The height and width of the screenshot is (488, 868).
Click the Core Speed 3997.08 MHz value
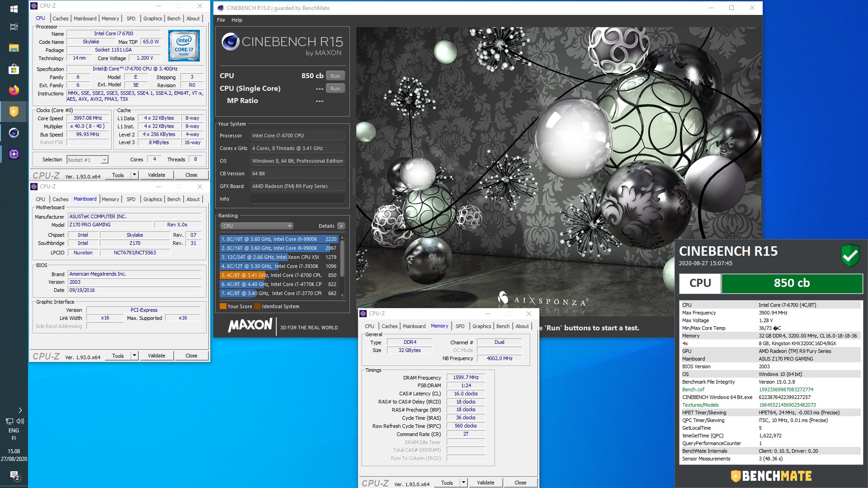click(88, 118)
